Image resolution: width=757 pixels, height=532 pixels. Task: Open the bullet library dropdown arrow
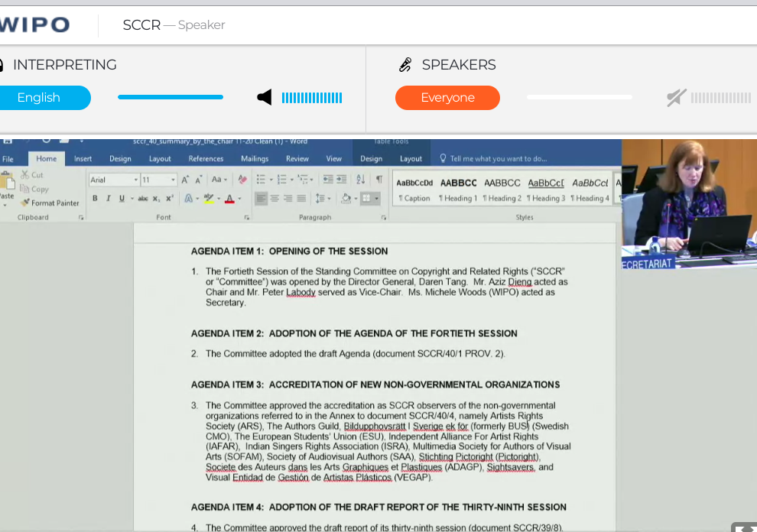[271, 180]
